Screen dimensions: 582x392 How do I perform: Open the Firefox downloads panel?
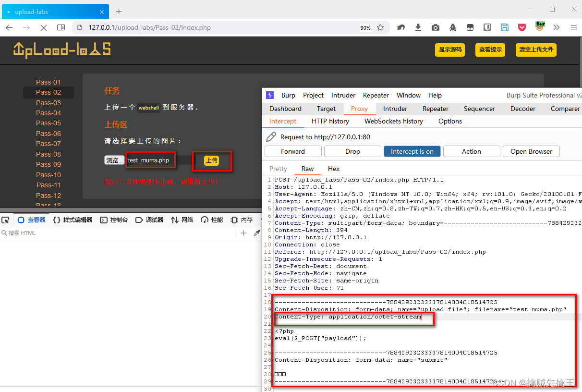418,27
